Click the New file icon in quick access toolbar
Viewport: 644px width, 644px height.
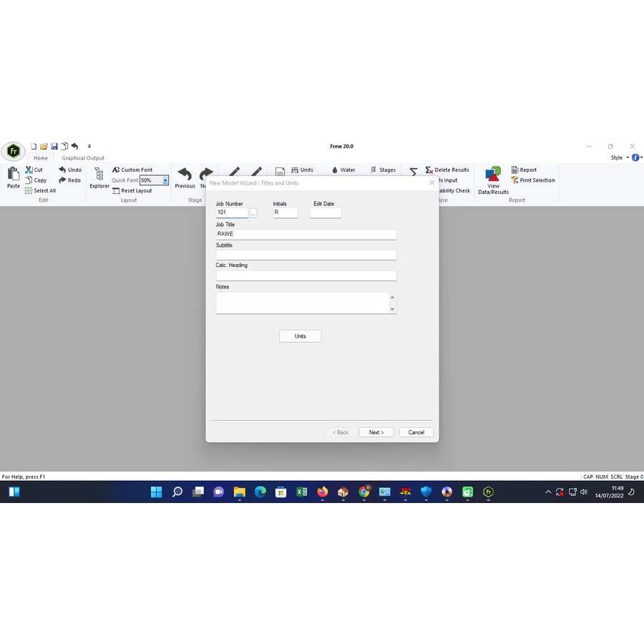pos(34,146)
